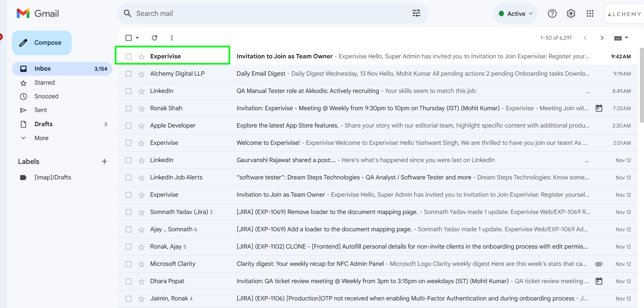Star the Alchemy Digital LLP email
Screen dimensions: 644x308
142,74
